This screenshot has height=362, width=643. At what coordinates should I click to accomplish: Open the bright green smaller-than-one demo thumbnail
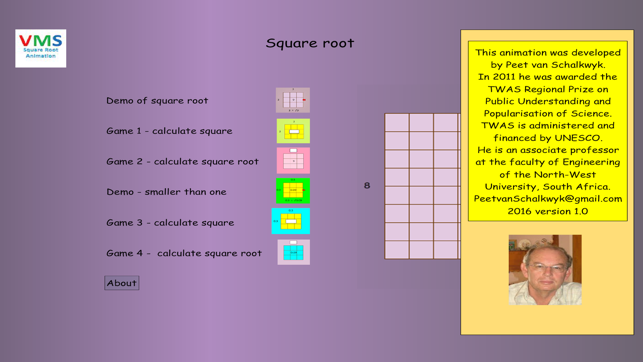(293, 191)
